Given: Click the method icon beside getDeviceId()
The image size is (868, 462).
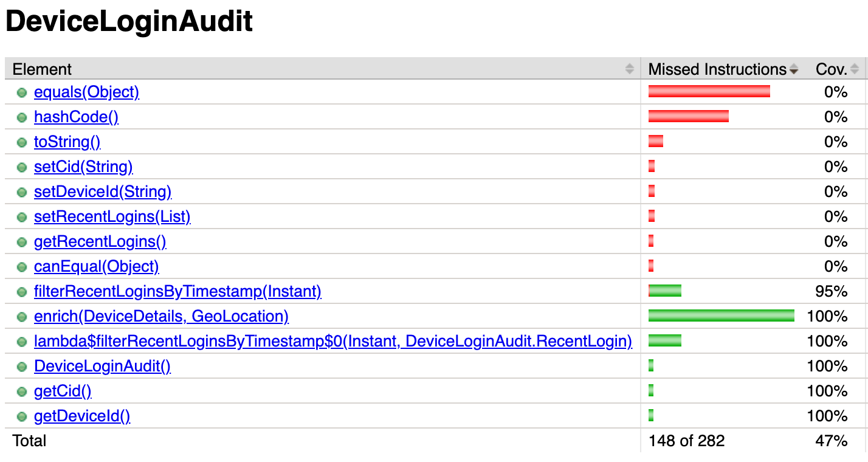Looking at the screenshot, I should tap(22, 417).
